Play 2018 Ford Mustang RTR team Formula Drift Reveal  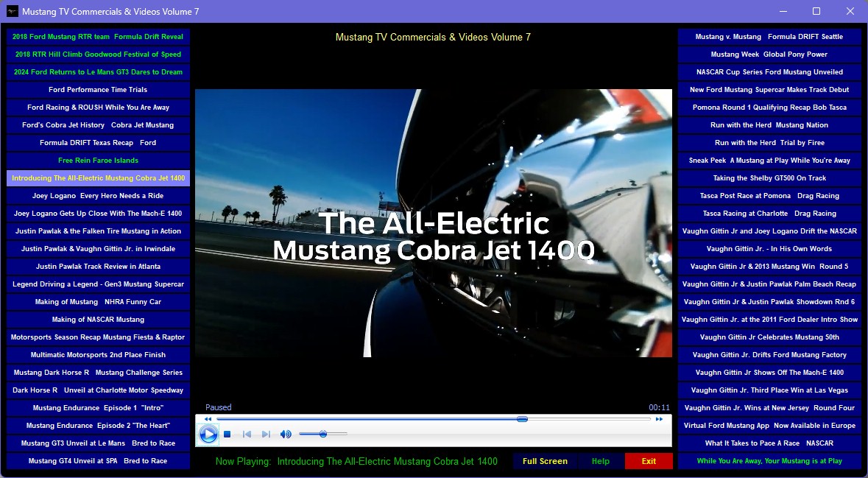coord(98,37)
